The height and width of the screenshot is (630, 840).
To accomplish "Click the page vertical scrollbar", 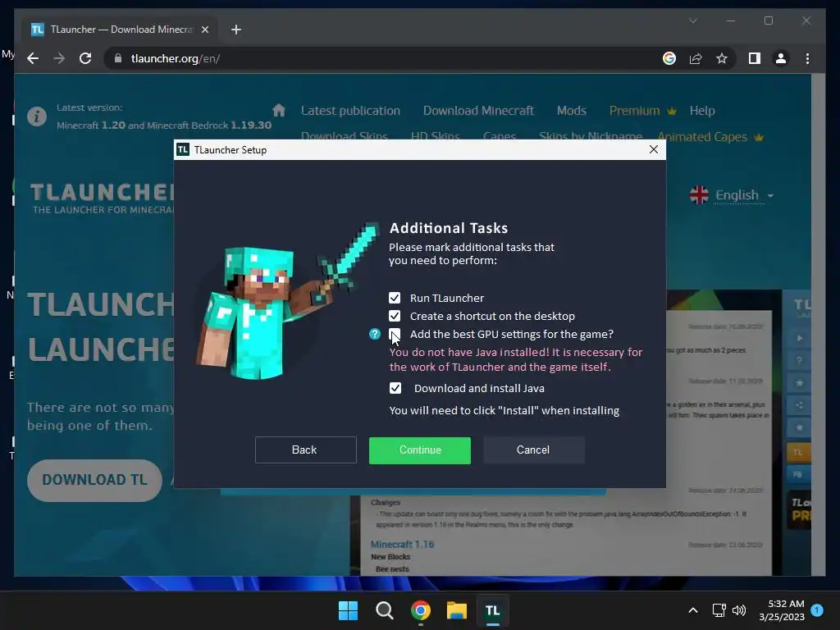I will pos(818,325).
